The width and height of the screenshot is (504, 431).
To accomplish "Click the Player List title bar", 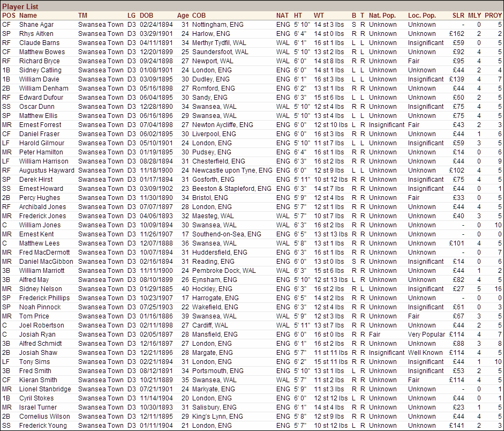I will point(20,6).
